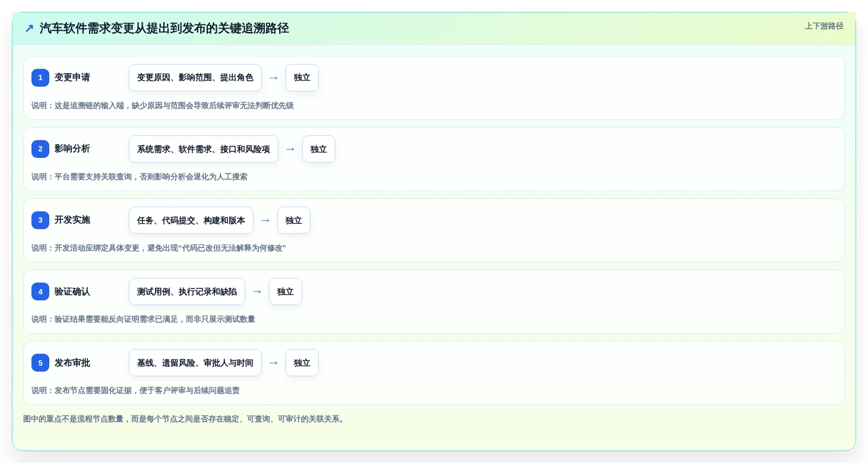868x463 pixels.
Task: Click the note starting 说明：开发活动应绑定具体变更
Action: [x=159, y=248]
